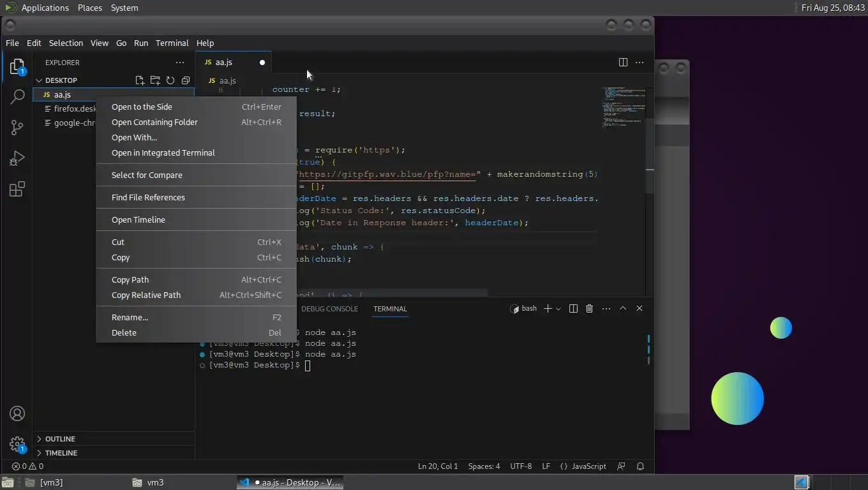Refresh the Explorer file list
The height and width of the screenshot is (490, 868).
(x=170, y=80)
